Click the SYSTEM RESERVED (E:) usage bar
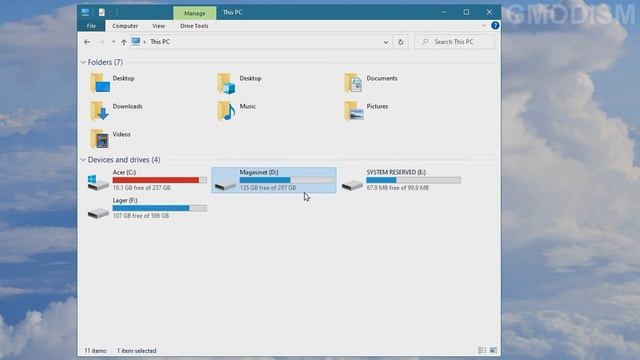The image size is (640, 360). click(x=413, y=180)
